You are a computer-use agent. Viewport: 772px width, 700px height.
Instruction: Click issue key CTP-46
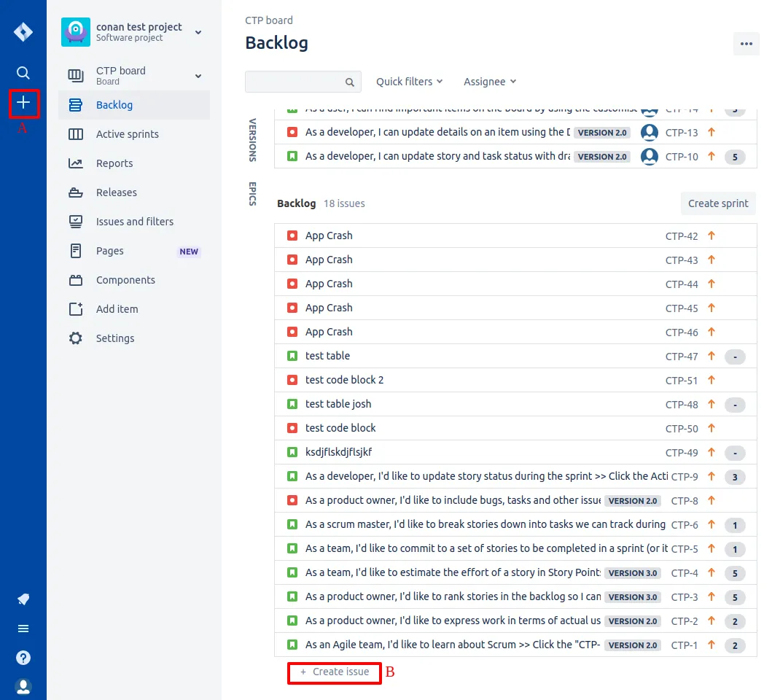(682, 332)
